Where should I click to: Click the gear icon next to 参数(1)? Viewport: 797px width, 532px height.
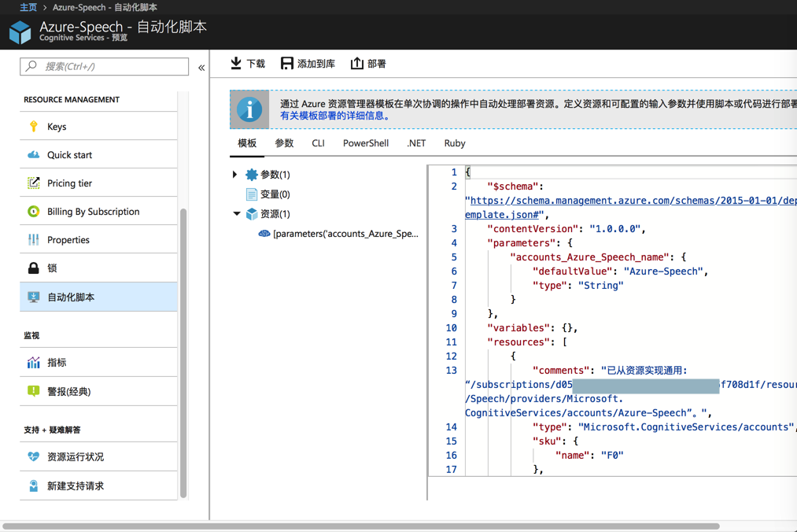[x=252, y=175]
